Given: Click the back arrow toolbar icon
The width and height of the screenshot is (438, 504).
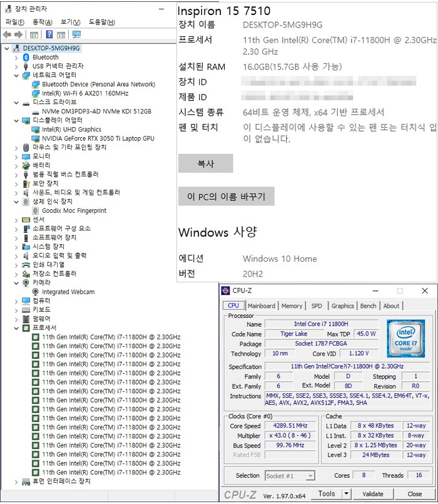Looking at the screenshot, I should (x=7, y=34).
